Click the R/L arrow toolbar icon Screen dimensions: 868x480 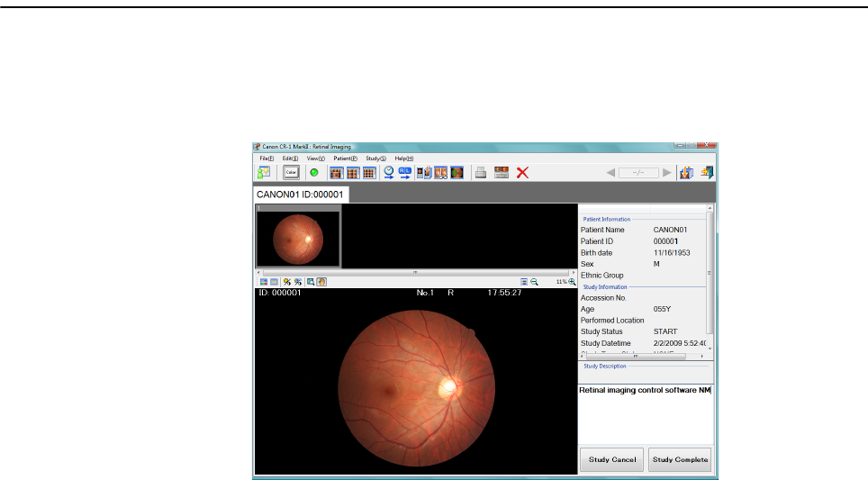pyautogui.click(x=405, y=172)
